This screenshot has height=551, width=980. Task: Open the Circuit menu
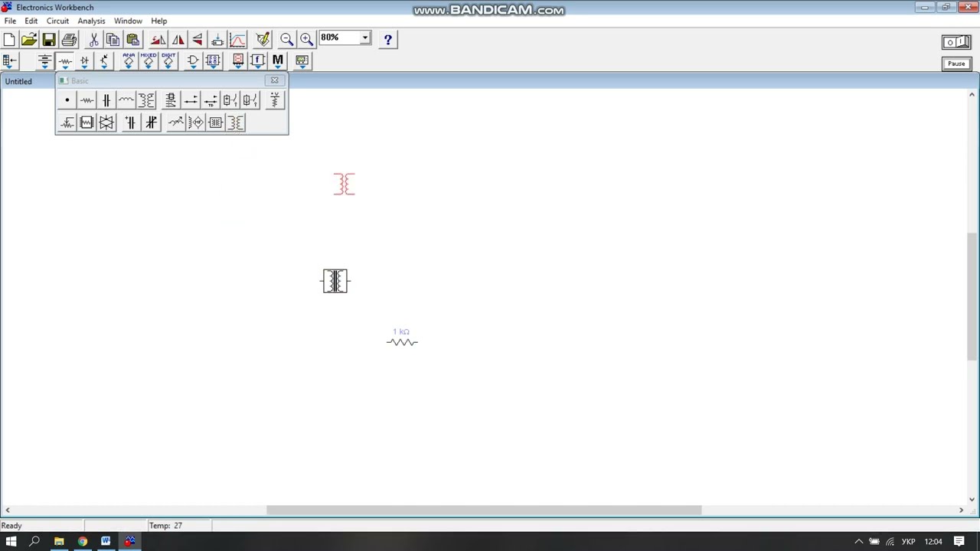[57, 21]
